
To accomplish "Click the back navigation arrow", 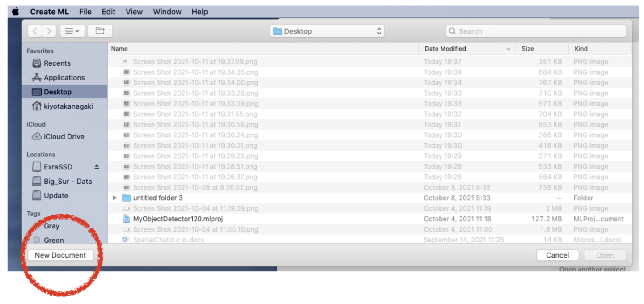I will [x=35, y=31].
